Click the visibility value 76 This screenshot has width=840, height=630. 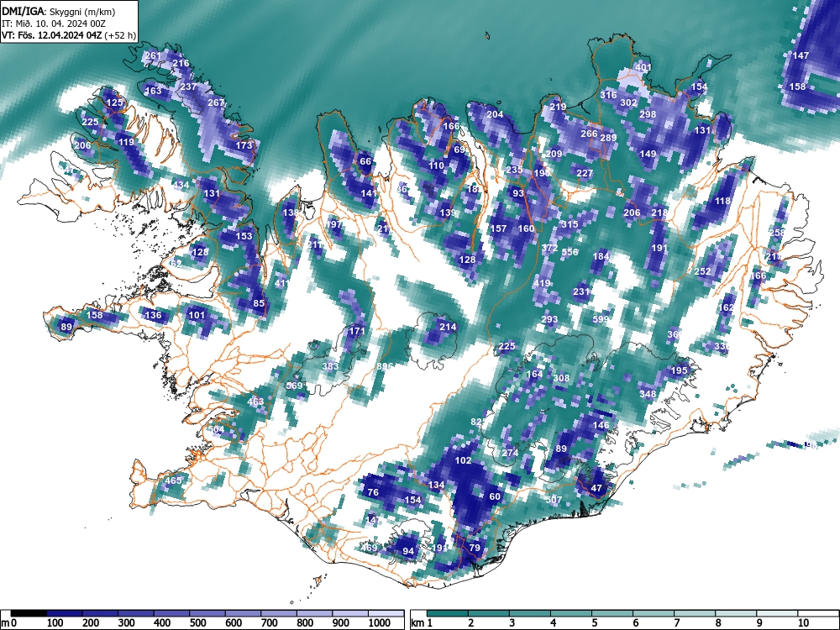(x=373, y=492)
